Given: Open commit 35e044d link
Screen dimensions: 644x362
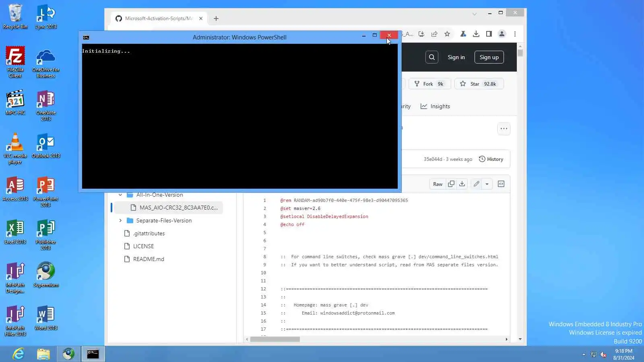Looking at the screenshot, I should coord(433,159).
